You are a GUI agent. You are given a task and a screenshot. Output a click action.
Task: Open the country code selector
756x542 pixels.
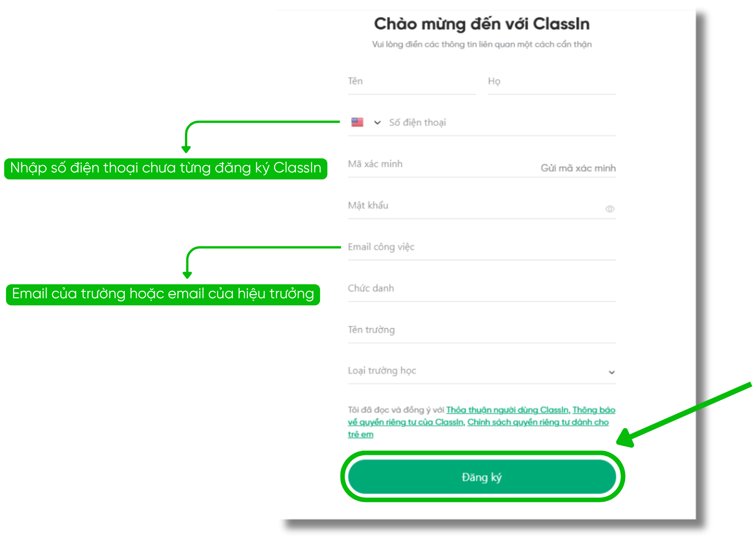tap(367, 122)
